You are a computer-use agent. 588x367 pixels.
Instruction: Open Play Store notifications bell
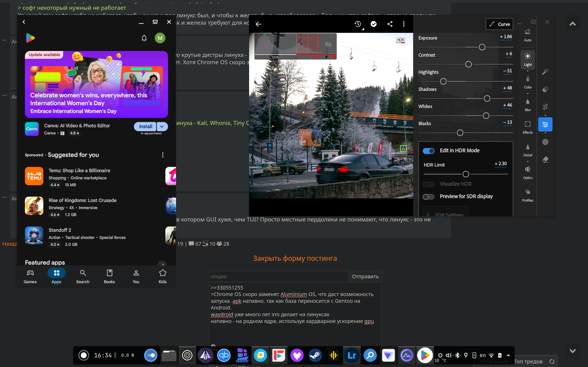[x=144, y=38]
